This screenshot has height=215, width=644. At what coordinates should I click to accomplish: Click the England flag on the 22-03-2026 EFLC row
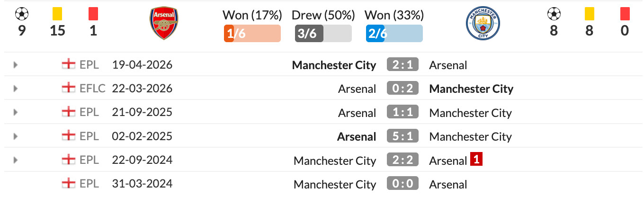(69, 88)
